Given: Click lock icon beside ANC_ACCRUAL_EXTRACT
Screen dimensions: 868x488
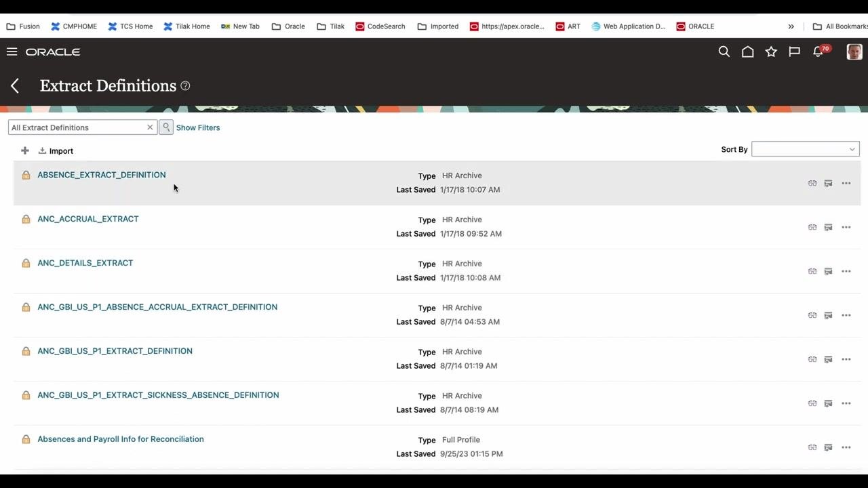Looking at the screenshot, I should coord(26,219).
